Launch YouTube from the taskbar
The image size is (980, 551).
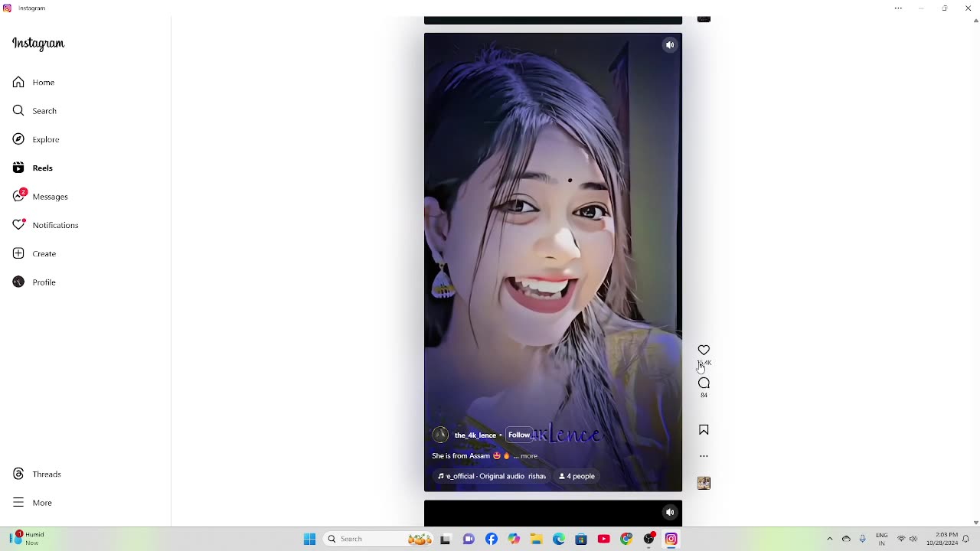pyautogui.click(x=603, y=539)
